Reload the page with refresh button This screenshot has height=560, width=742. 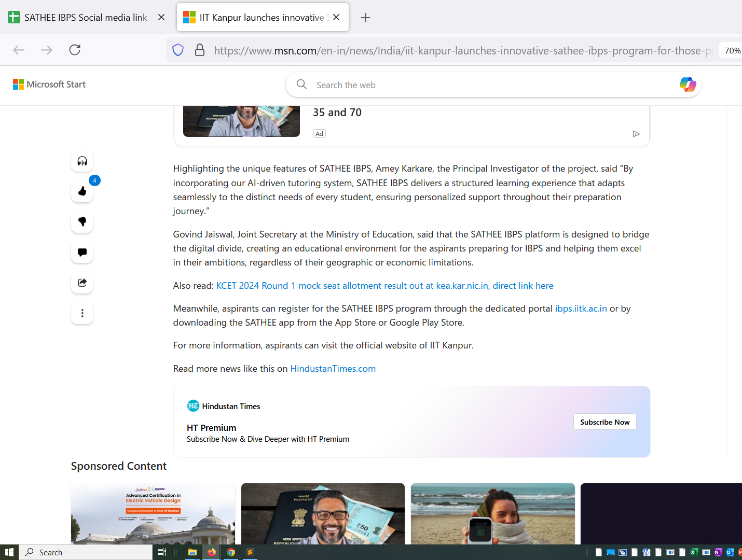75,50
